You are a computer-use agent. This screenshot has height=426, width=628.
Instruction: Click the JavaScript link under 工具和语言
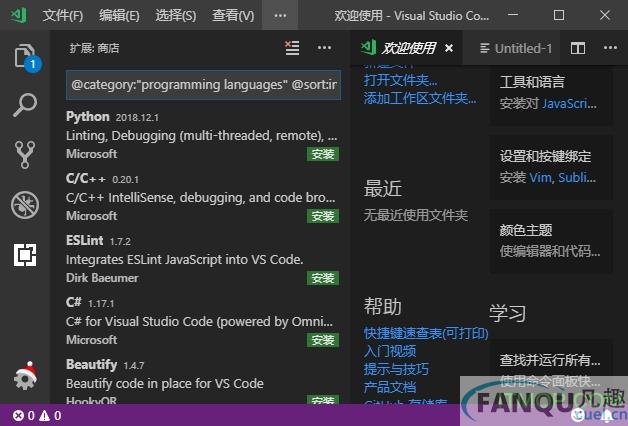(x=570, y=104)
